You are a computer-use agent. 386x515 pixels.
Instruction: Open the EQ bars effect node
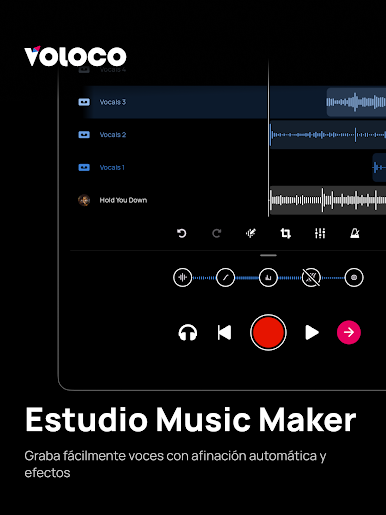[x=268, y=277]
